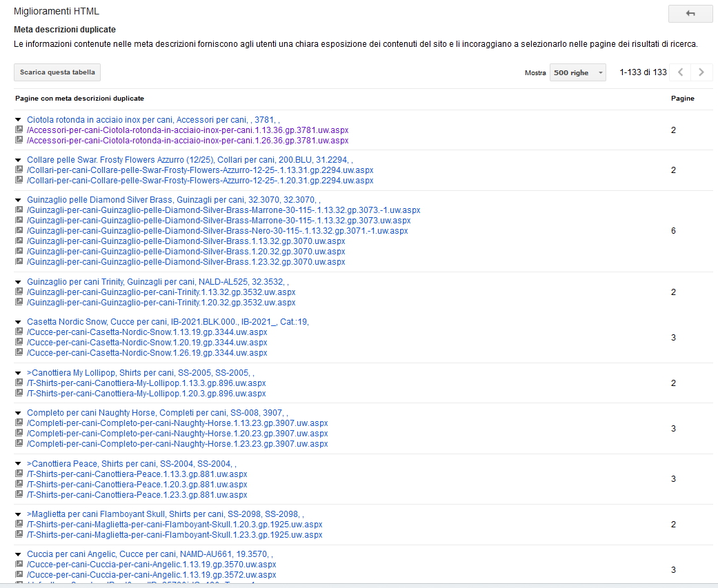Viewport: 718px width, 588px height.
Task: Click the page count 6 for Diamond Silver Brass
Action: 673,231
